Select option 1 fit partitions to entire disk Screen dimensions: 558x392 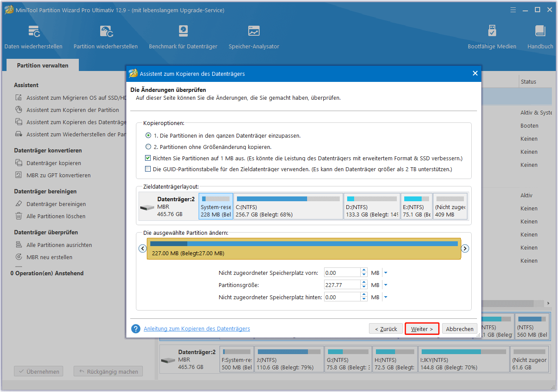click(149, 135)
